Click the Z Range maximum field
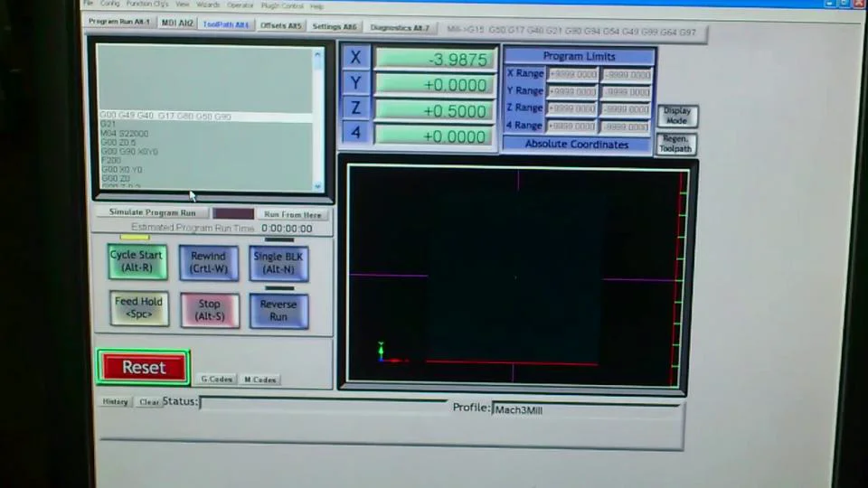This screenshot has height=488, width=868. (571, 109)
